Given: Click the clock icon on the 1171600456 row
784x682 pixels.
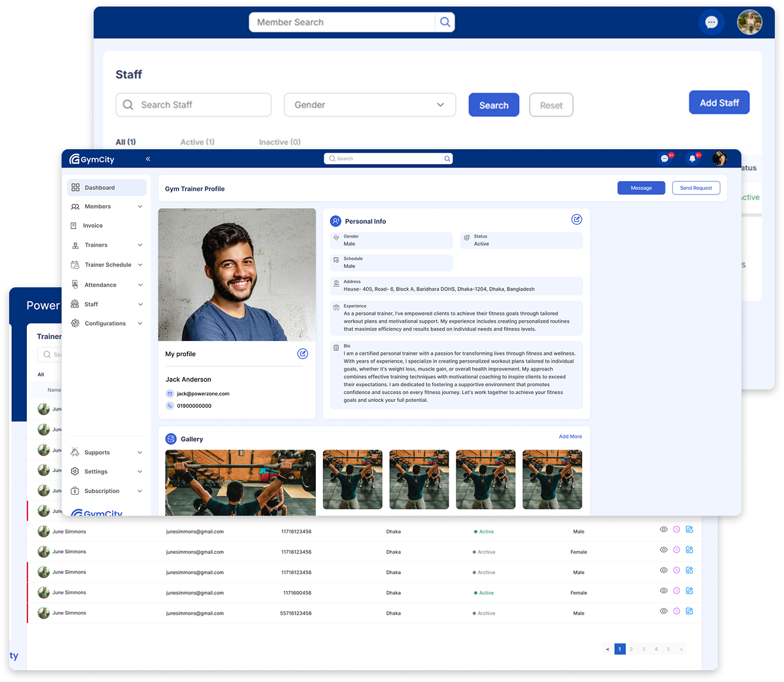Looking at the screenshot, I should coord(677,591).
